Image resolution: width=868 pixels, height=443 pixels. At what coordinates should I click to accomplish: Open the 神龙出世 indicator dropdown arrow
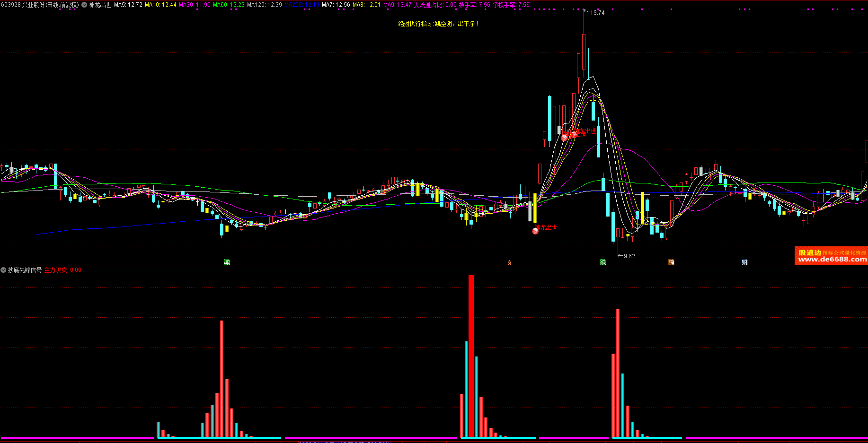coord(84,5)
